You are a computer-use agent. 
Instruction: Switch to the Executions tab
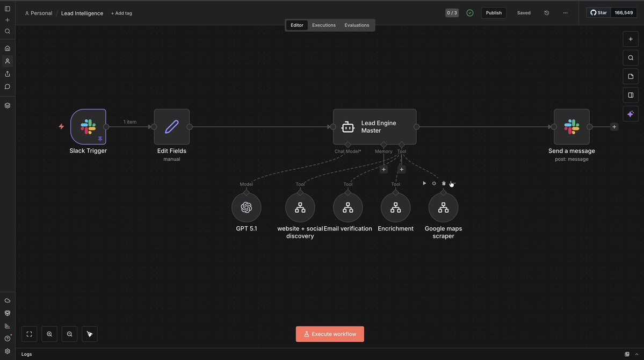pyautogui.click(x=324, y=25)
